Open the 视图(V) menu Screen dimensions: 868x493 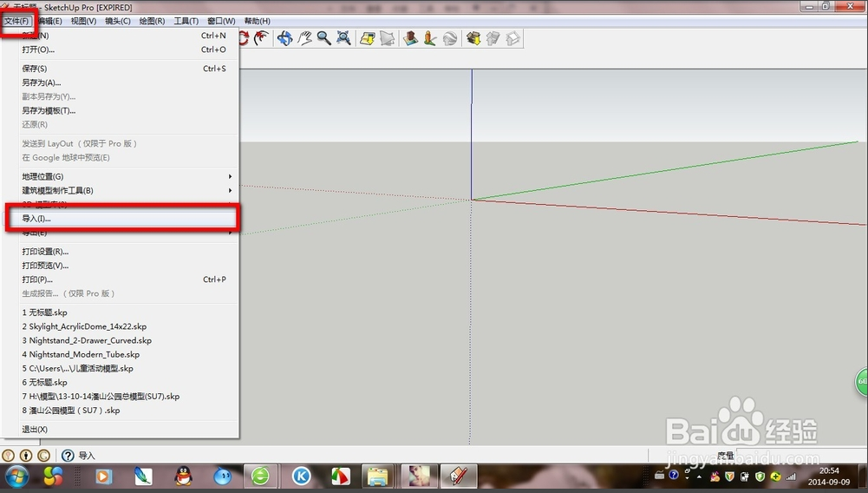pos(83,21)
